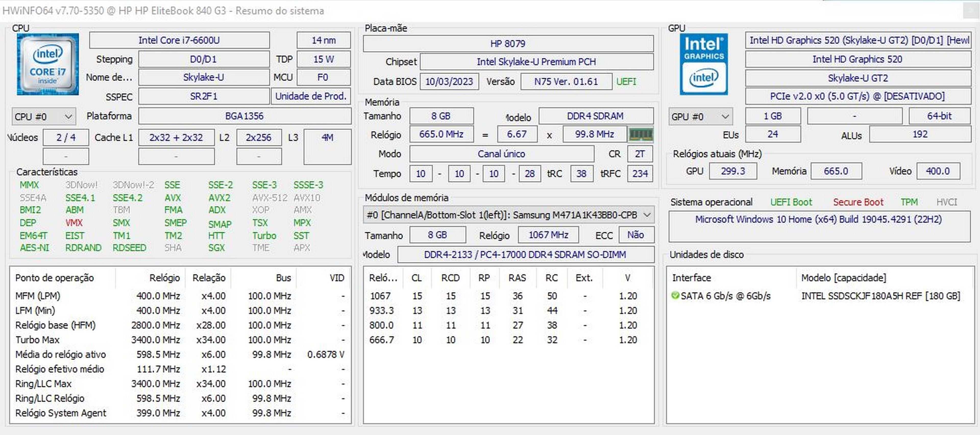This screenshot has width=980, height=435.
Task: Click the 0.6878 V VID value
Action: [x=326, y=354]
